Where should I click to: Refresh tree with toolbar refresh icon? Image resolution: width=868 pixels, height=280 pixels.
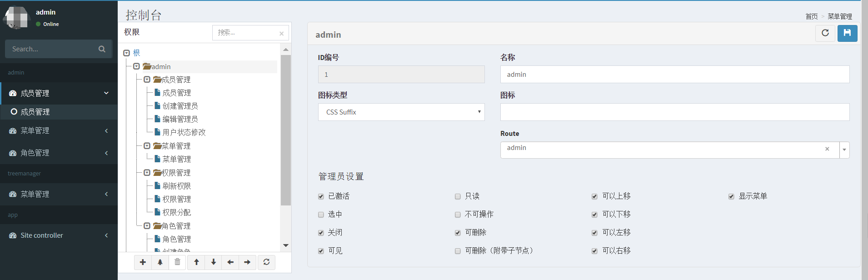tap(266, 262)
